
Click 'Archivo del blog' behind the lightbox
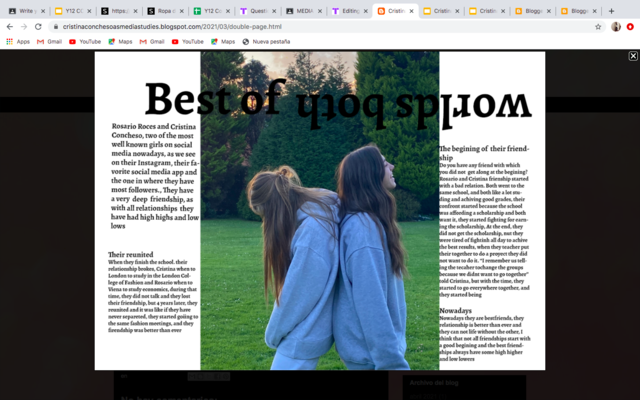click(434, 383)
